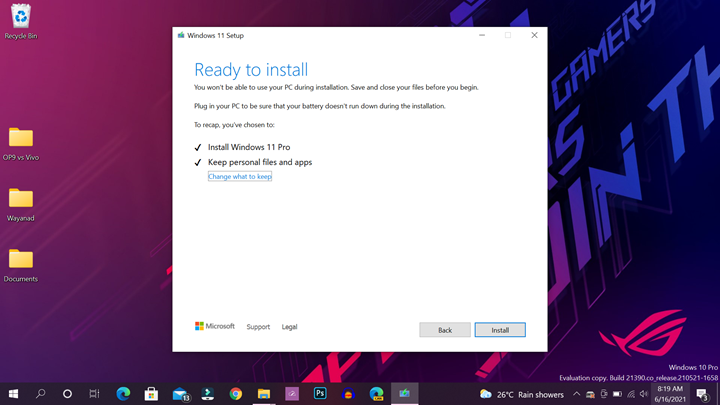Click the battery icon in system tray
Image resolution: width=720 pixels, height=405 pixels.
click(617, 394)
